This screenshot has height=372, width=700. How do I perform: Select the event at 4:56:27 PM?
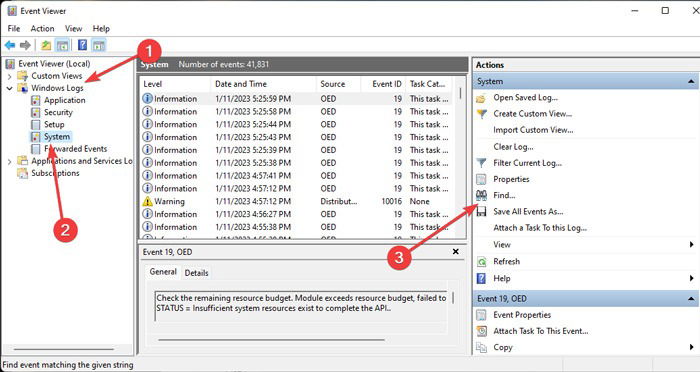296,214
